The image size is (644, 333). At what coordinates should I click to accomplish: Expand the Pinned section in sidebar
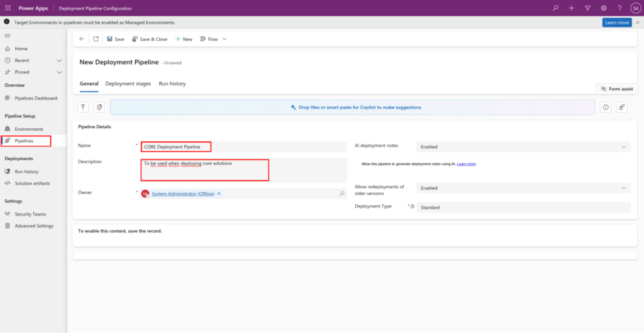tap(59, 72)
